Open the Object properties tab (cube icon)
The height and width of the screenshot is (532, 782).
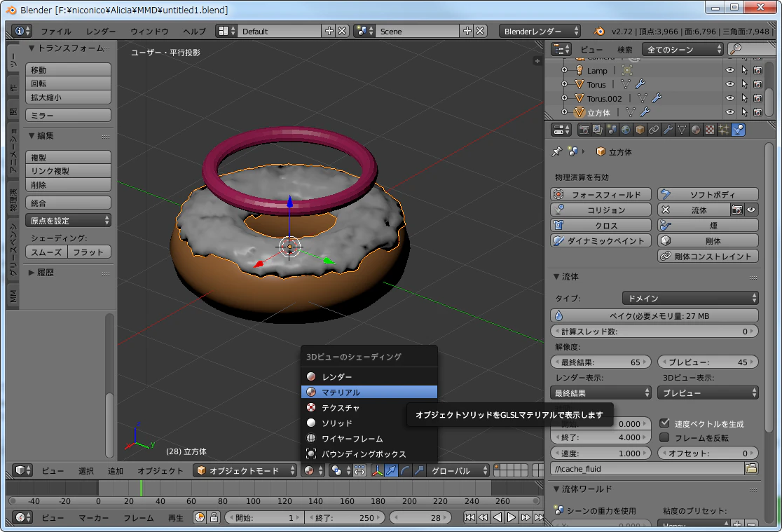639,130
